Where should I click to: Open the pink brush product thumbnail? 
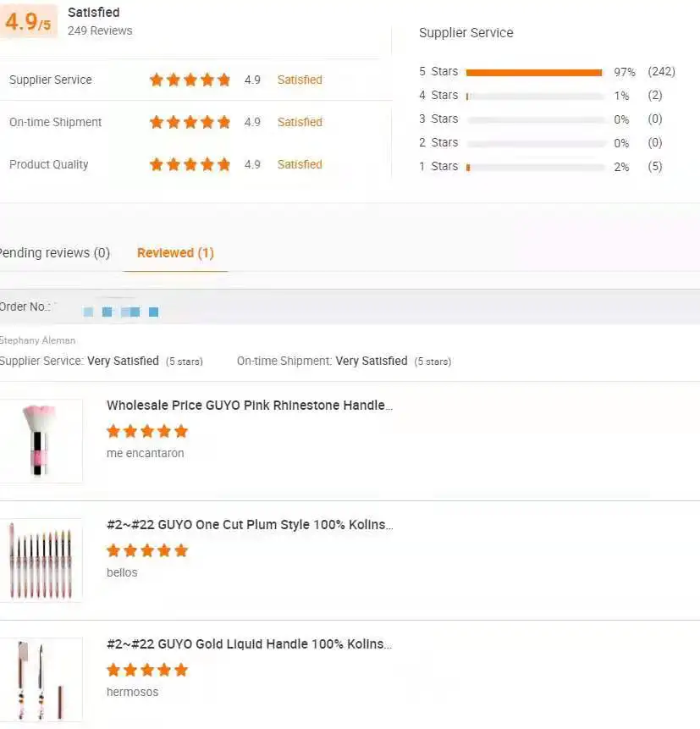pyautogui.click(x=40, y=440)
